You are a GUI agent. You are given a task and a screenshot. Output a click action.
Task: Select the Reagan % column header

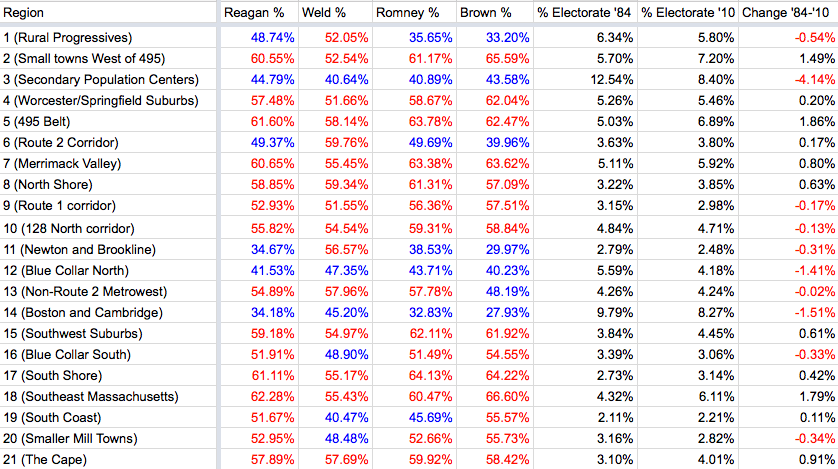(x=254, y=13)
